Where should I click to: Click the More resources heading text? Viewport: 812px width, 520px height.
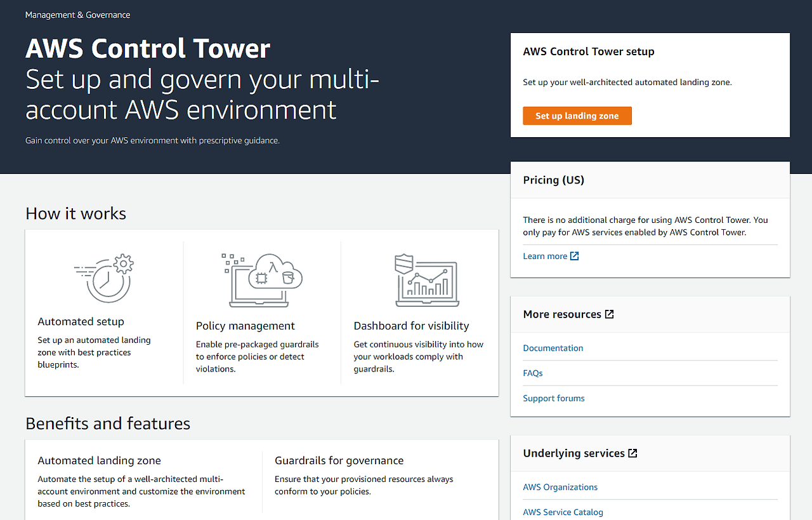(x=562, y=314)
